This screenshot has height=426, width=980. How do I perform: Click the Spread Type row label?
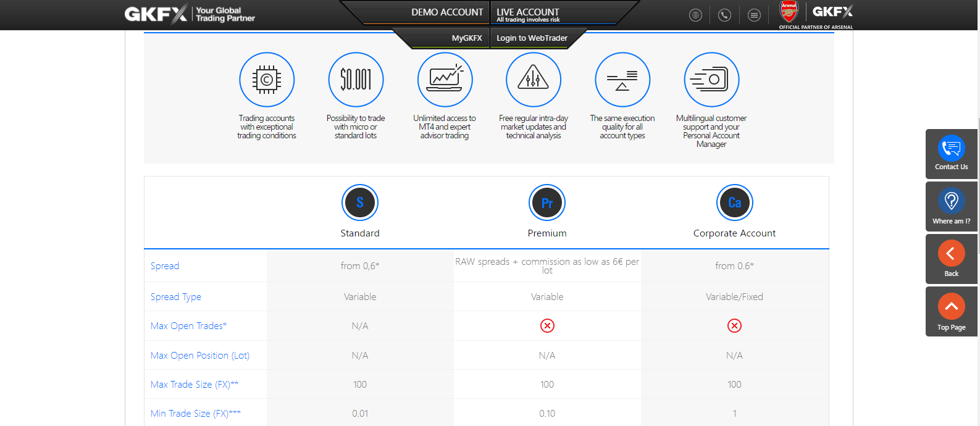(x=176, y=297)
